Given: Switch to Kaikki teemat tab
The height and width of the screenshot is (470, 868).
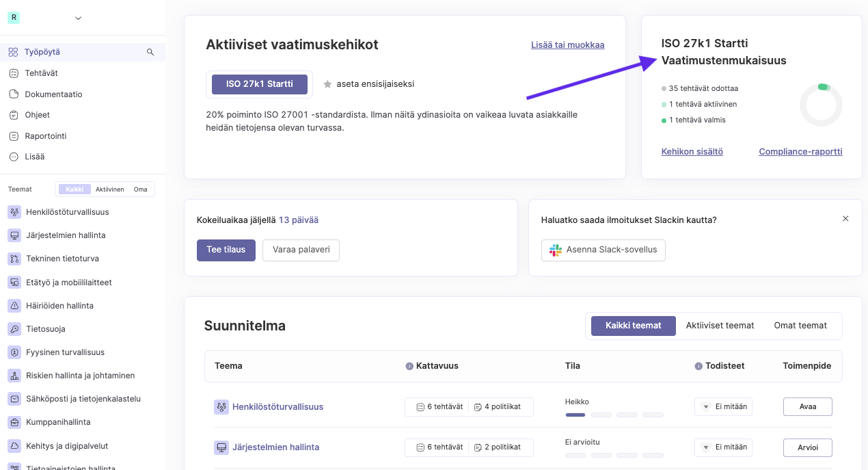Looking at the screenshot, I should click(x=634, y=326).
